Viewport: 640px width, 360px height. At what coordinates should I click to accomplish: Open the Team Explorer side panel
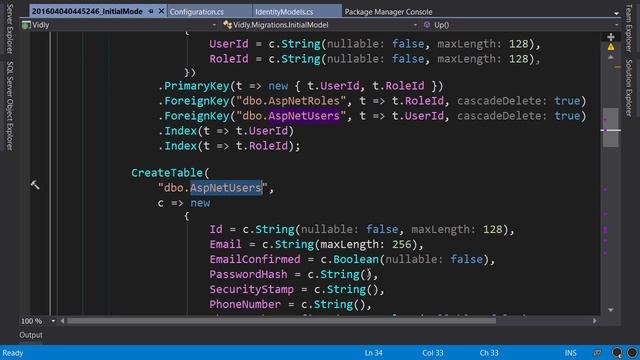[x=629, y=29]
